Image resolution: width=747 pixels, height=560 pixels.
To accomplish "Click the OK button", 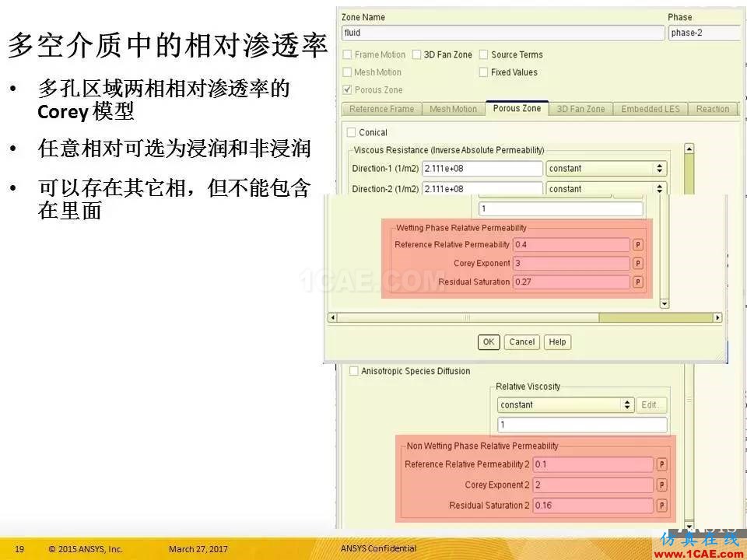I will point(489,342).
